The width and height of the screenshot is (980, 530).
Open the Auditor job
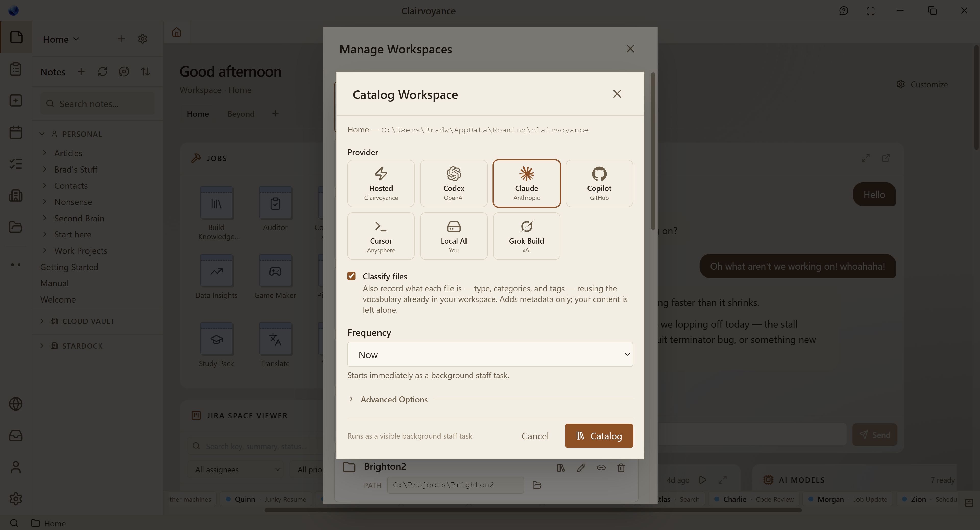point(275,209)
